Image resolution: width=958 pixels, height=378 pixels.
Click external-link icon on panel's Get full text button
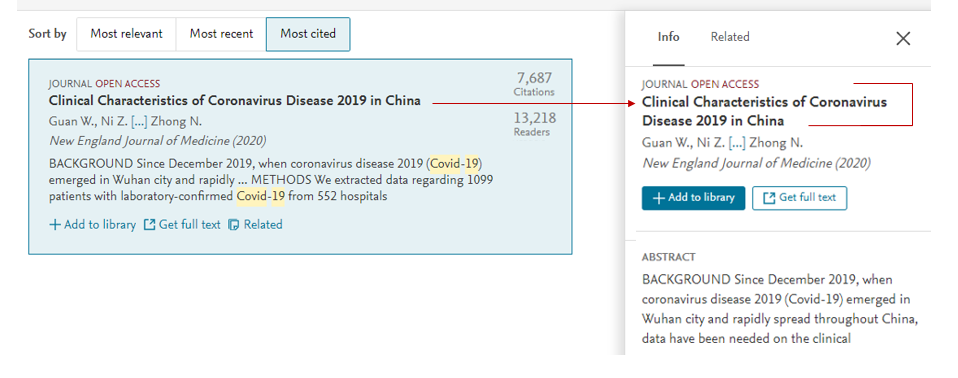coord(769,198)
